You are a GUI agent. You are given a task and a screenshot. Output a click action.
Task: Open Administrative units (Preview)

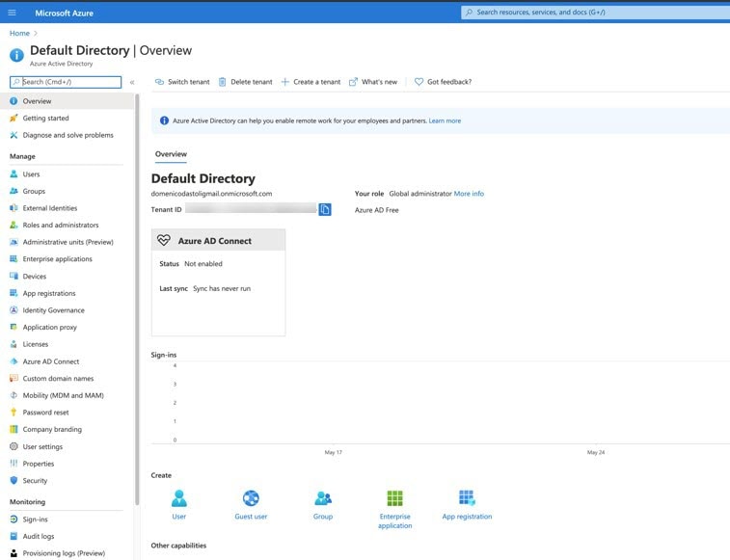coord(67,242)
